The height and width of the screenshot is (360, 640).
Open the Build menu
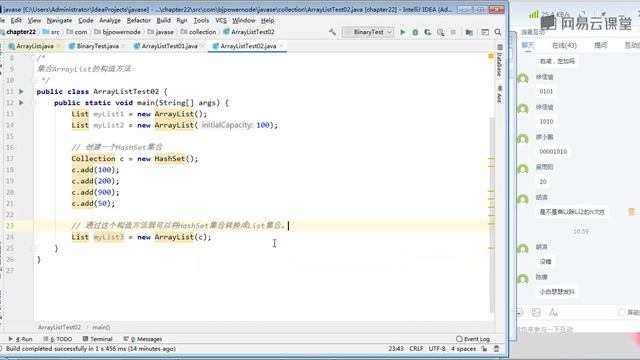pyautogui.click(x=164, y=20)
